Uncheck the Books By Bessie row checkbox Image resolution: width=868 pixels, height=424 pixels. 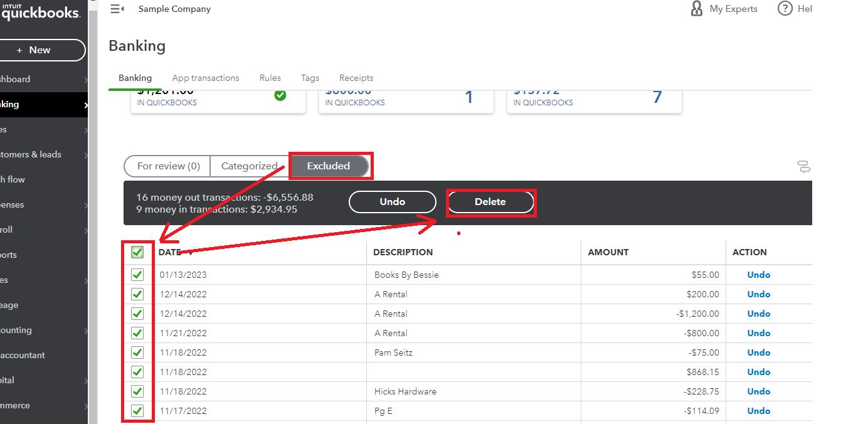tap(137, 275)
